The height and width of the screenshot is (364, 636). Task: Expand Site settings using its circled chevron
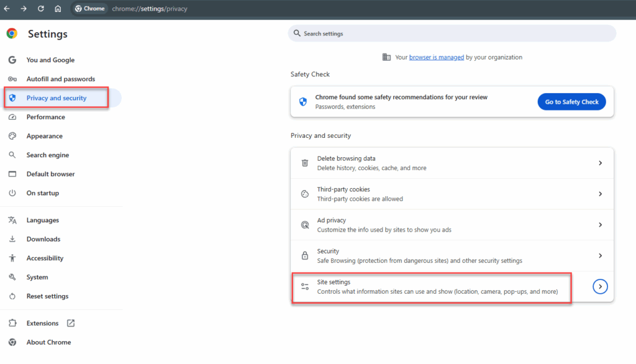[600, 286]
